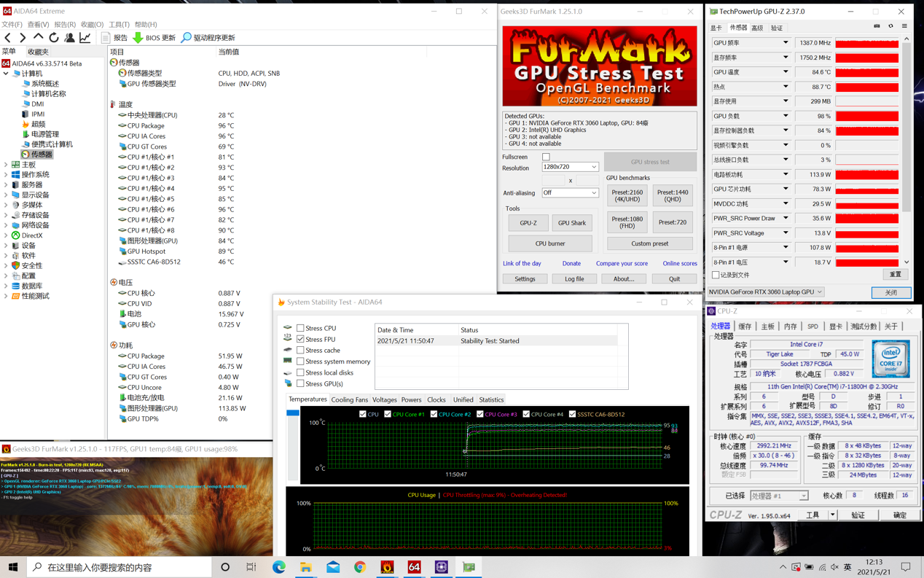This screenshot has height=578, width=924.
Task: Open Microsoft Edge from the taskbar
Action: click(279, 567)
